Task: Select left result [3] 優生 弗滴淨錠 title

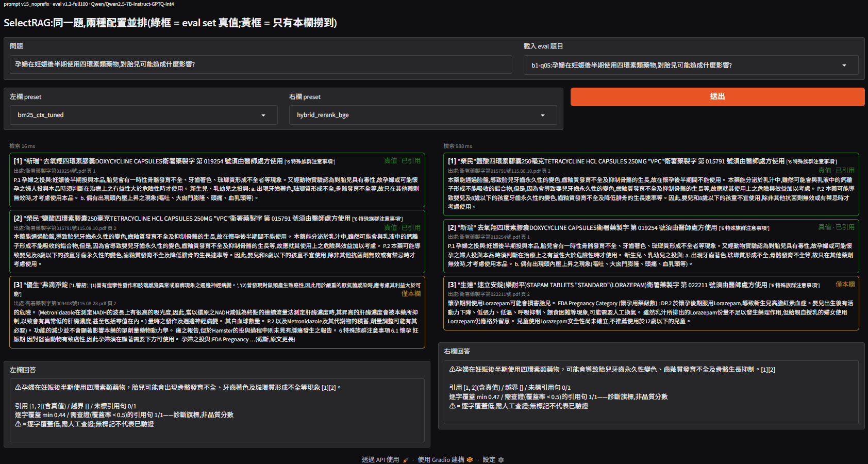Action: [x=217, y=289]
